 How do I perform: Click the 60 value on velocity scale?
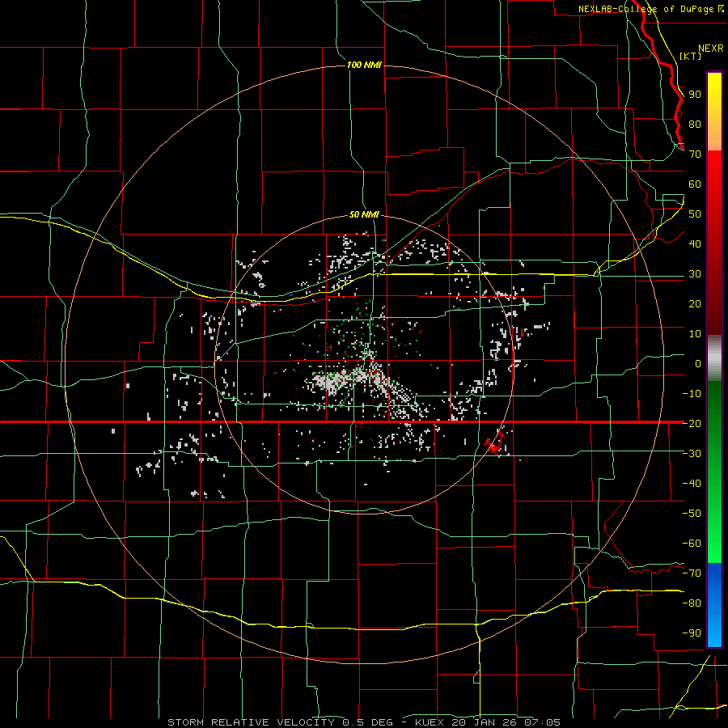(x=695, y=184)
